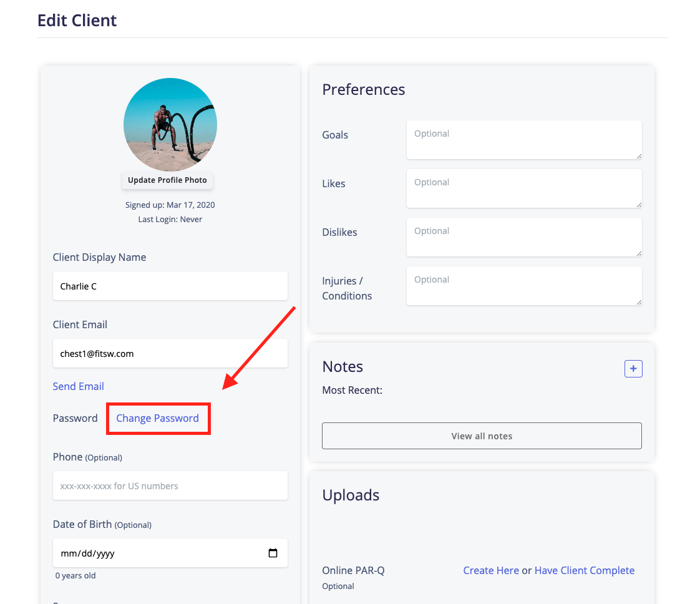Click the Goals textarea resize handle

[639, 155]
